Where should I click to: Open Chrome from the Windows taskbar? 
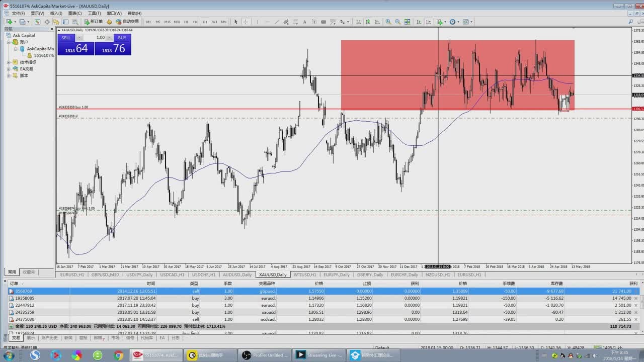118,355
